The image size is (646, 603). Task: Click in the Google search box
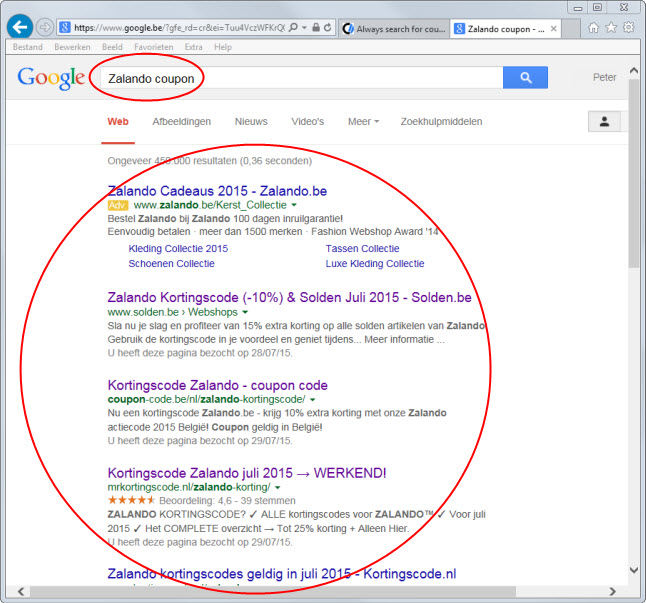coord(301,78)
